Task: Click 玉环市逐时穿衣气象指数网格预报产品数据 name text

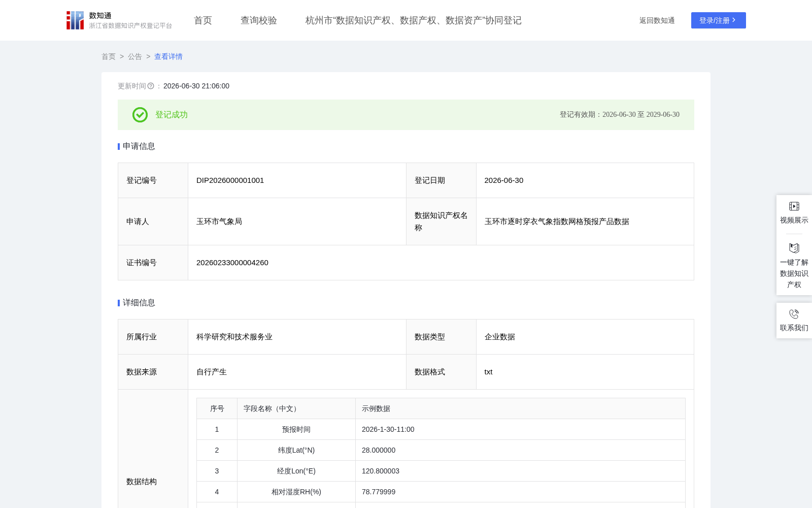Action: [x=557, y=221]
